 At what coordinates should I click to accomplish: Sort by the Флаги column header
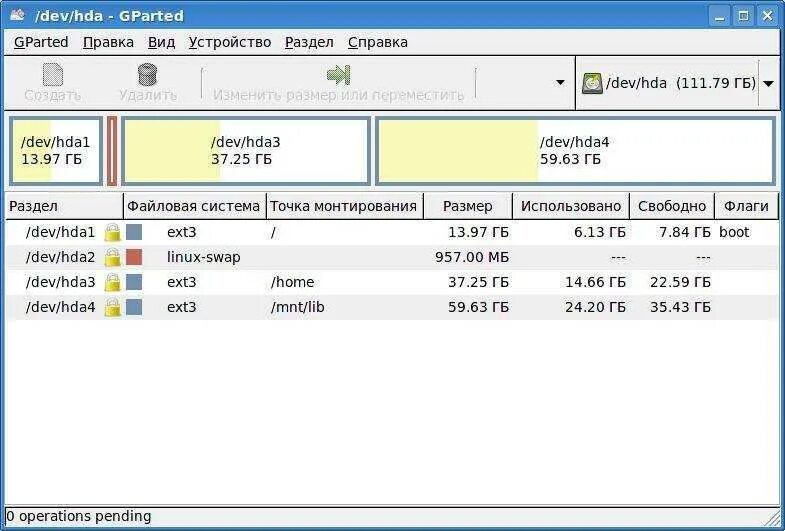point(746,206)
